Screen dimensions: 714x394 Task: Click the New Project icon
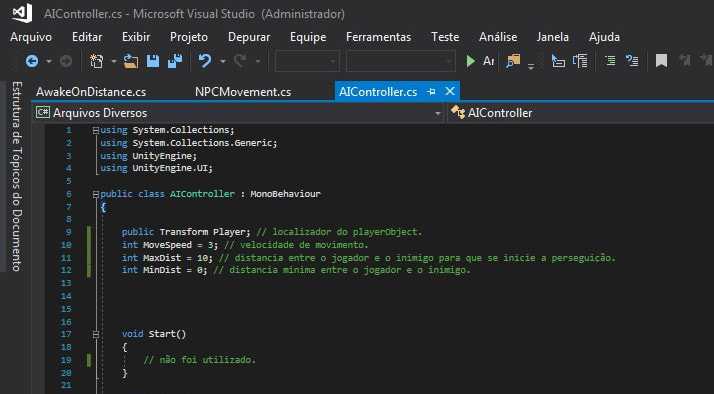click(x=97, y=61)
